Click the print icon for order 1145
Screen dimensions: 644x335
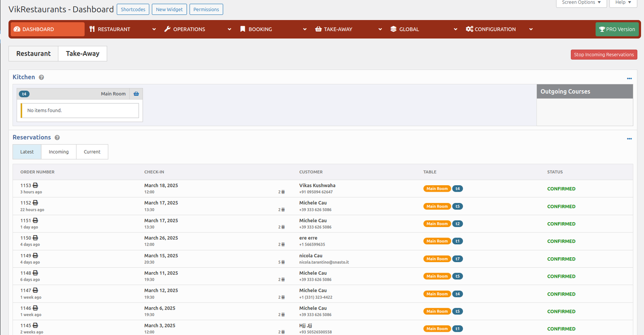click(35, 325)
